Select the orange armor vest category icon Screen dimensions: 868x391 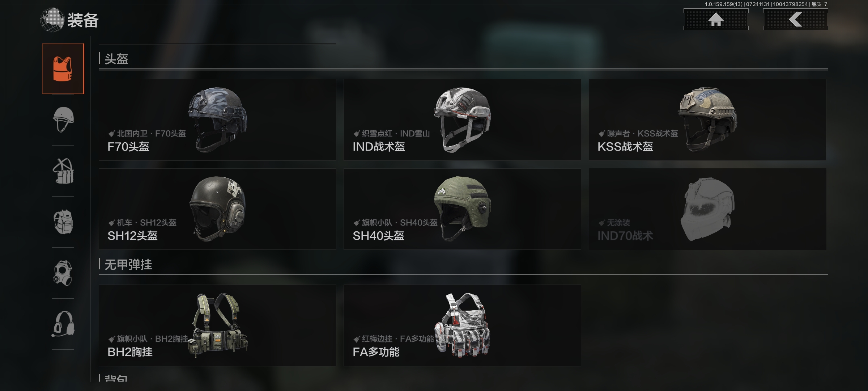tap(63, 69)
